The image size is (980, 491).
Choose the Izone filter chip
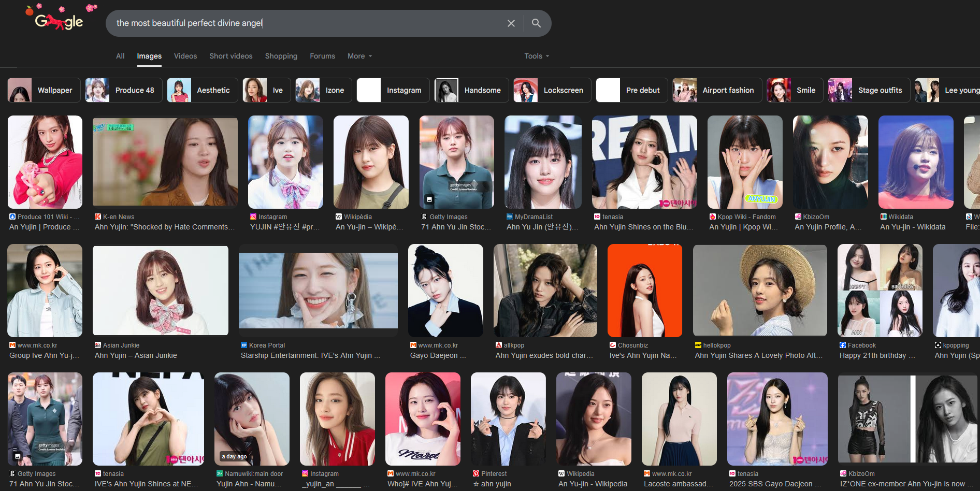[324, 90]
